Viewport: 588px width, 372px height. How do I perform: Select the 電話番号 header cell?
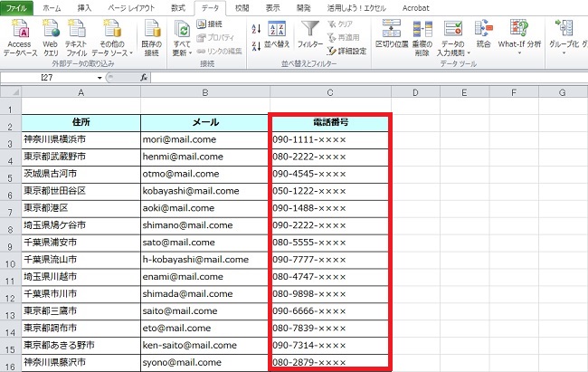click(330, 122)
